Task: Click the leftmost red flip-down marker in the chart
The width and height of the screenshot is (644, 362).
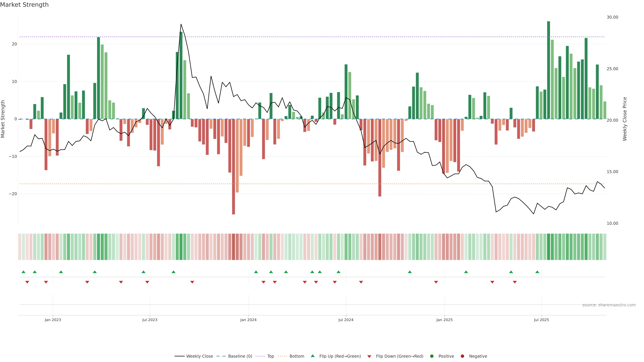Action: point(27,282)
